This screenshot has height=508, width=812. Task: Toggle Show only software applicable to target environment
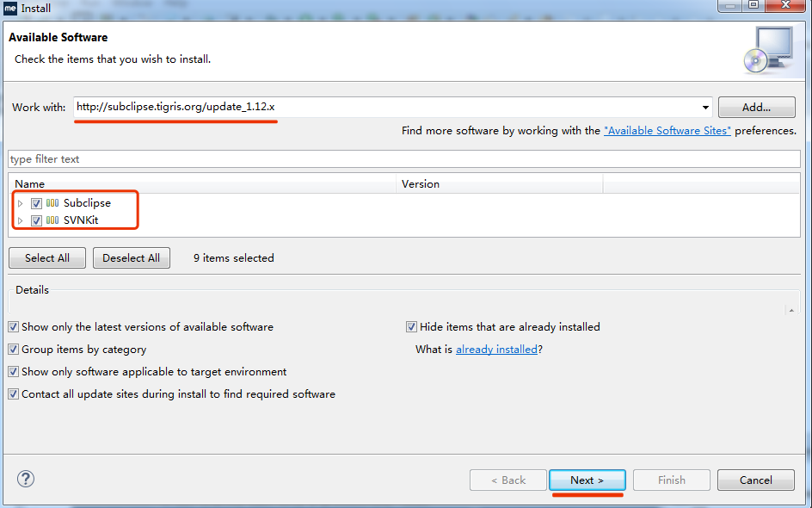(x=14, y=372)
